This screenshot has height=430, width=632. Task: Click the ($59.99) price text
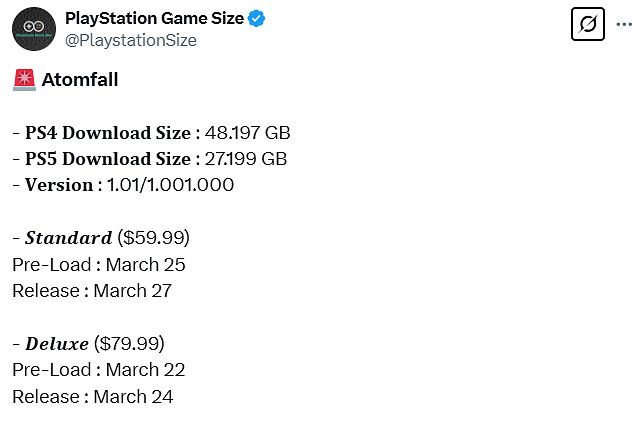pyautogui.click(x=153, y=238)
